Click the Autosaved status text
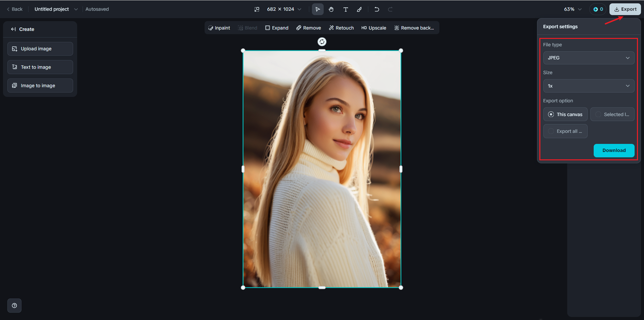The height and width of the screenshot is (320, 644). click(97, 9)
